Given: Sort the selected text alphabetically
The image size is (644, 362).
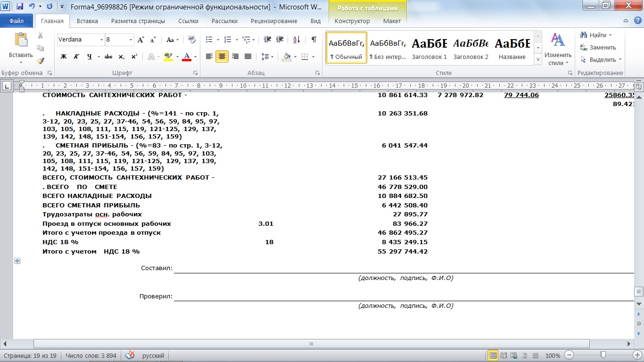Looking at the screenshot, I should coord(297,40).
